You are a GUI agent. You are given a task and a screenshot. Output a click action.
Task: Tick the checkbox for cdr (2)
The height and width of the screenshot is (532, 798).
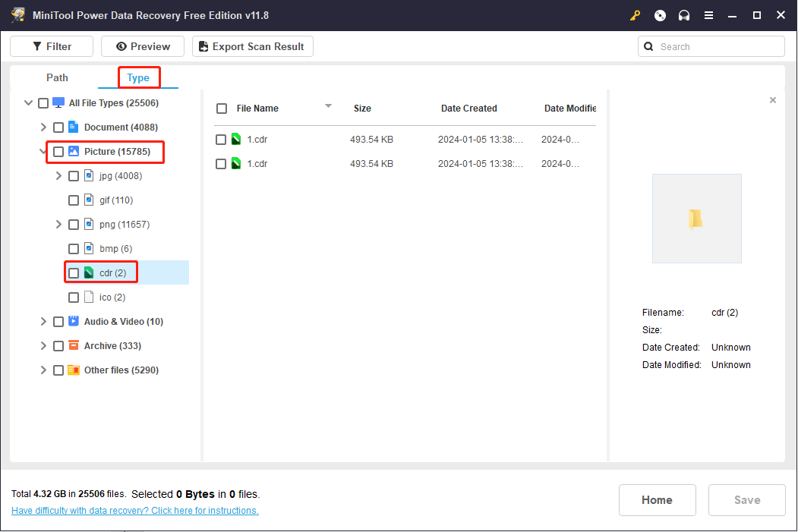coord(74,273)
